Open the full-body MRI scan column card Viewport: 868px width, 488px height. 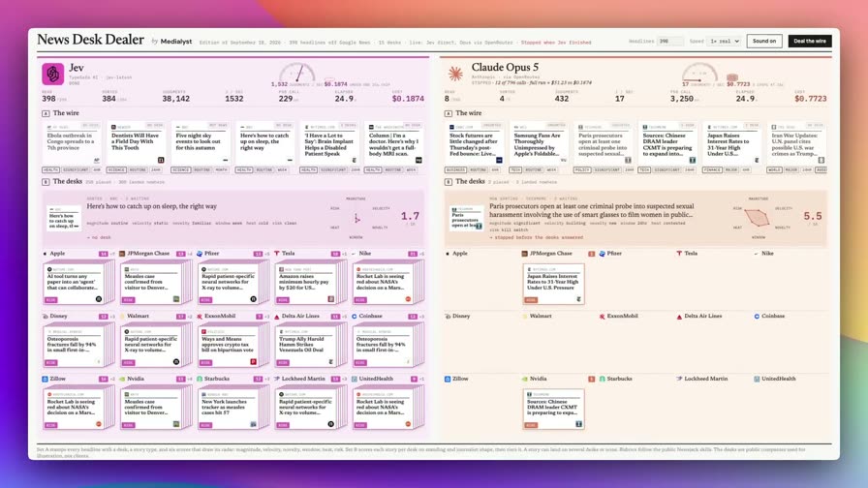(393, 142)
